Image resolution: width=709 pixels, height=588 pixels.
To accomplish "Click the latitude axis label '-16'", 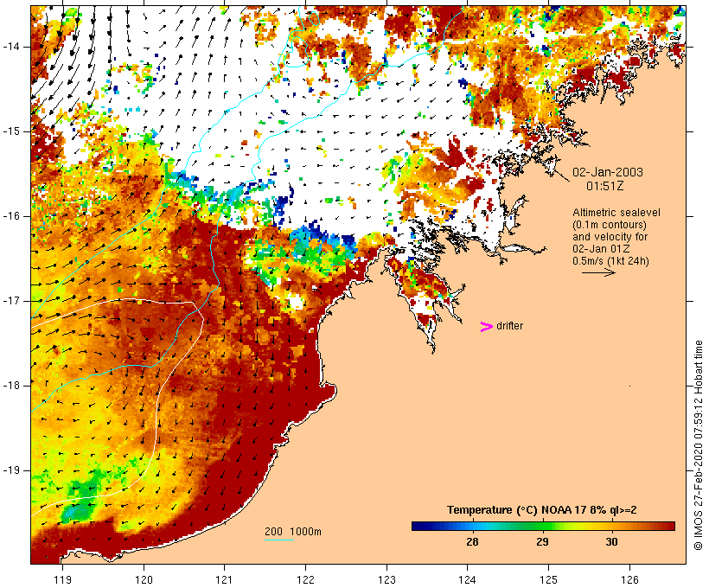I will (10, 216).
